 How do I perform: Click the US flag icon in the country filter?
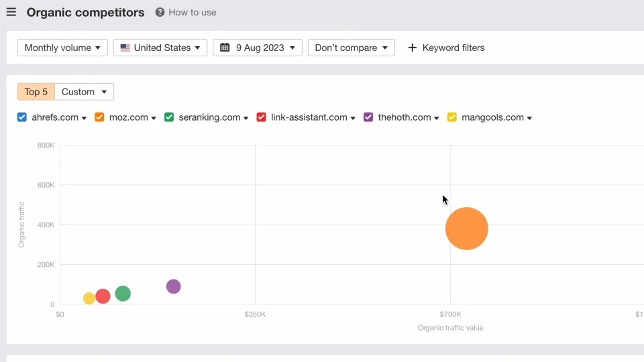click(x=125, y=48)
